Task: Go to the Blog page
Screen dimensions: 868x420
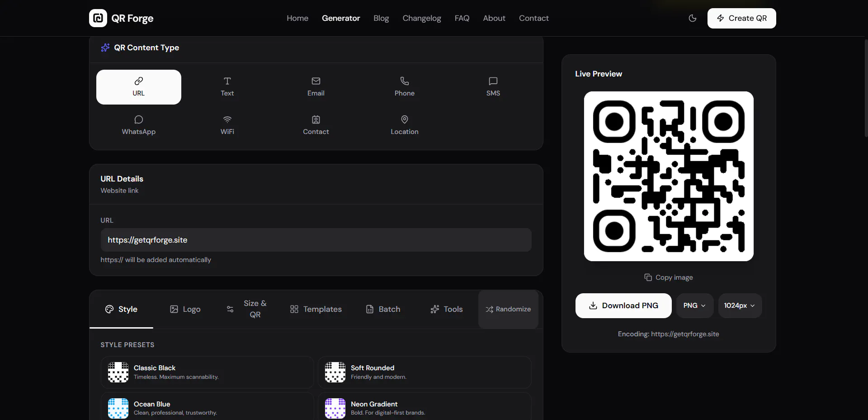Action: 381,18
